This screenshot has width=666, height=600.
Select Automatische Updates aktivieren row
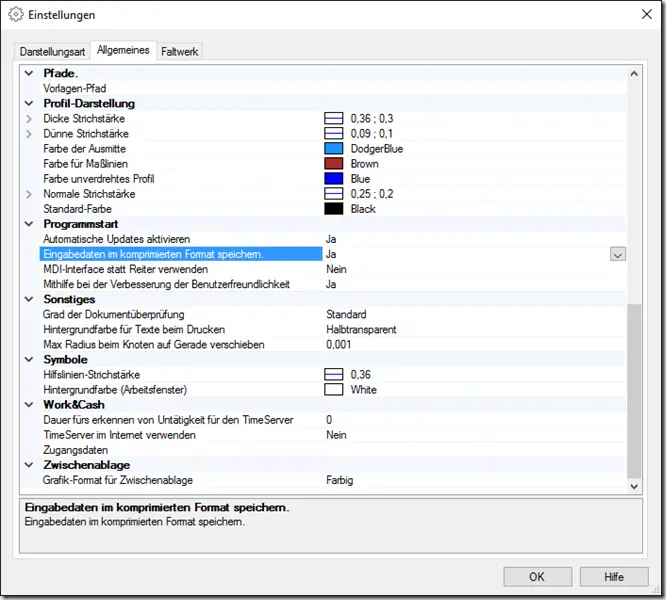point(332,239)
